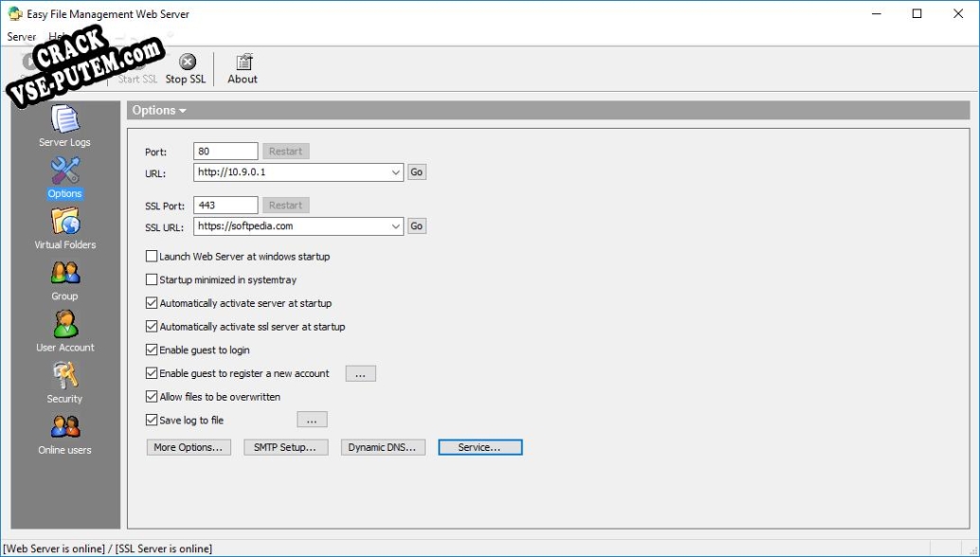Check Startup minimized in systemtray
The width and height of the screenshot is (980, 557).
click(x=152, y=280)
